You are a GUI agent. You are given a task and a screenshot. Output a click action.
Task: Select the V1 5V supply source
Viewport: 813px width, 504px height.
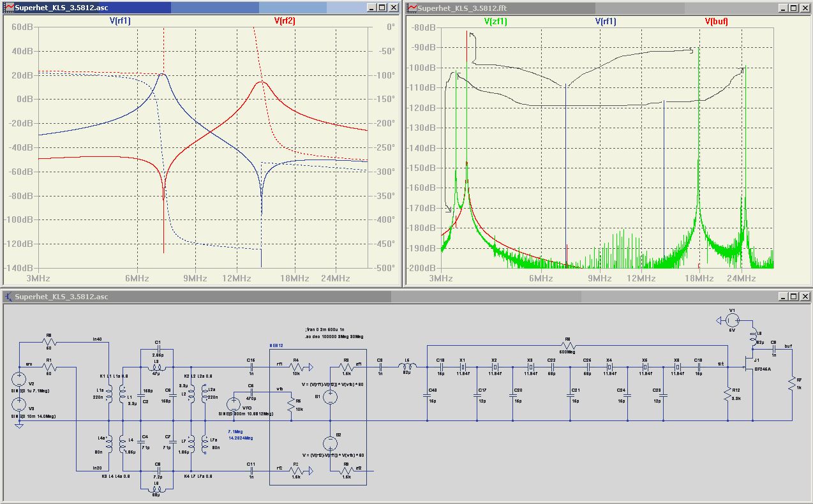click(732, 320)
